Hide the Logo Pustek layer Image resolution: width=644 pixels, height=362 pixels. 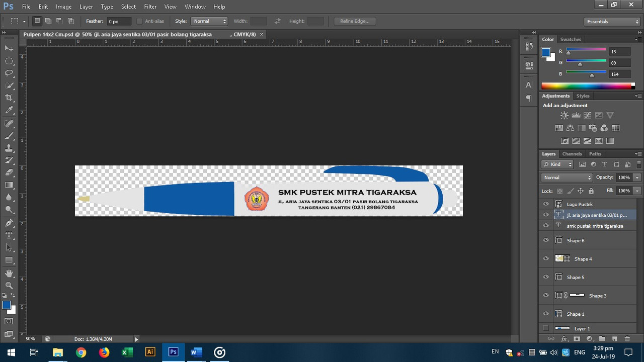(x=546, y=204)
